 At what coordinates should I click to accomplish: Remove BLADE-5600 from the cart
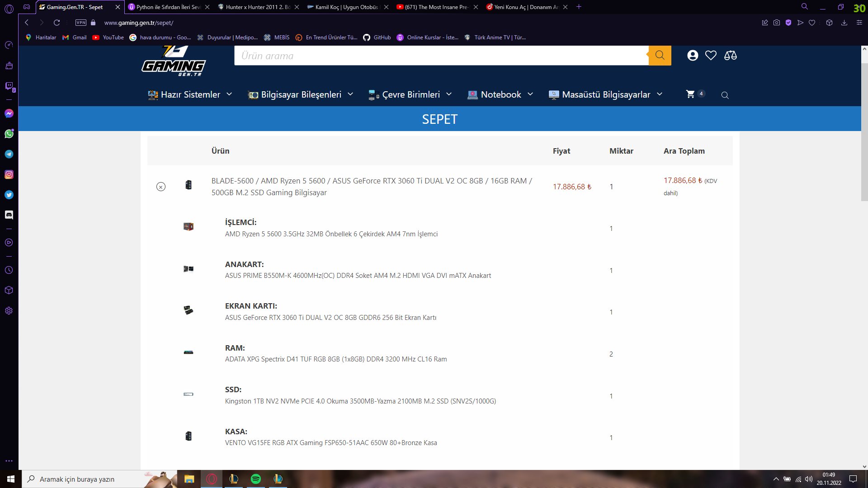click(x=161, y=187)
